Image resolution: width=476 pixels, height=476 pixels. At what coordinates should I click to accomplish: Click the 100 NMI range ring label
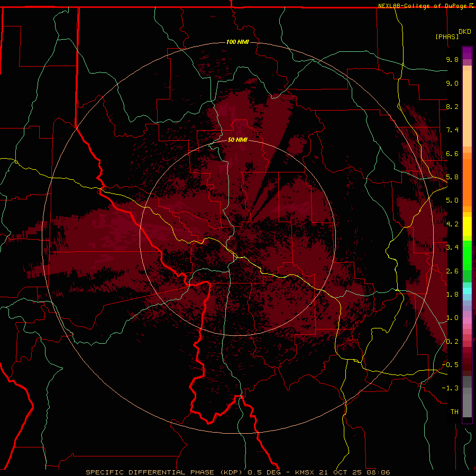coord(237,42)
